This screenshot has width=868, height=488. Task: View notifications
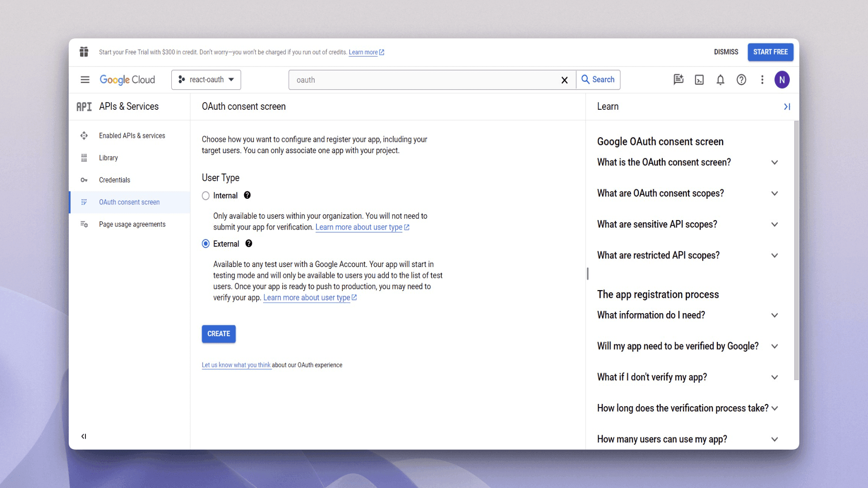(720, 80)
